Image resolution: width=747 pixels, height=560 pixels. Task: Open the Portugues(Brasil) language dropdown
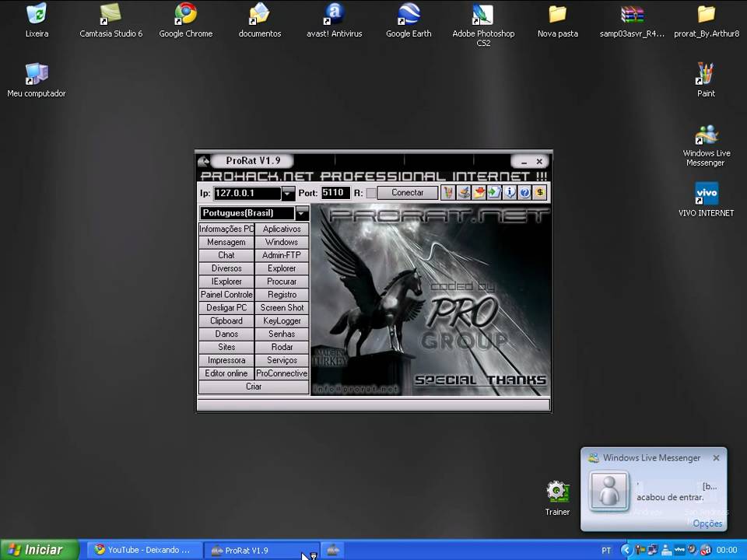click(x=302, y=213)
